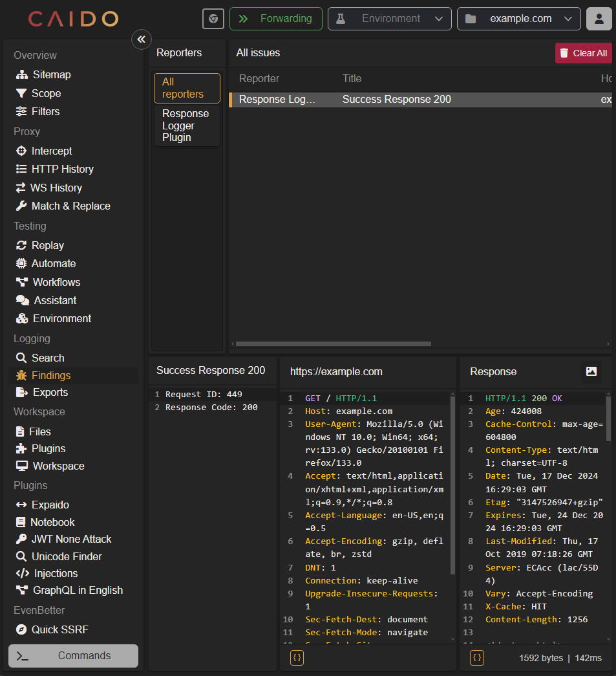Select the Response Logger Plugin reporter
Viewport: 616px width, 676px height.
(x=186, y=125)
